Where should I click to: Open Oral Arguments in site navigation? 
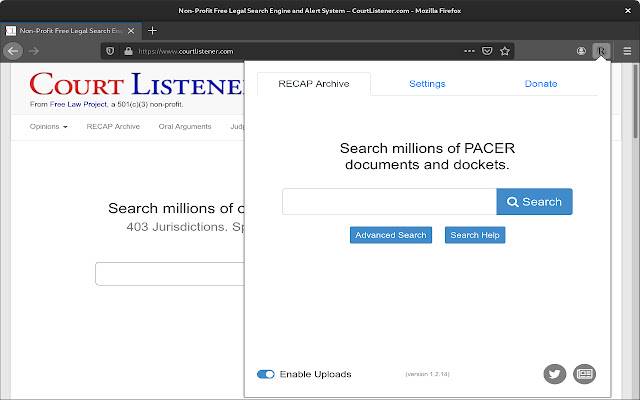[x=185, y=127]
